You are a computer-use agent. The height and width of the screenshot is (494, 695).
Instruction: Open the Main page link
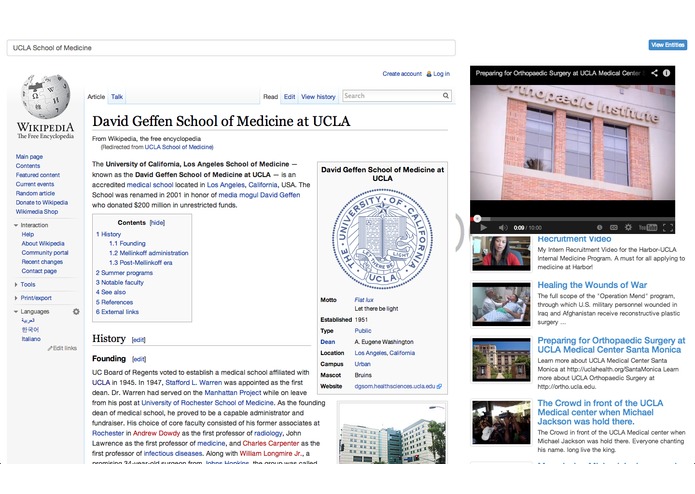29,156
